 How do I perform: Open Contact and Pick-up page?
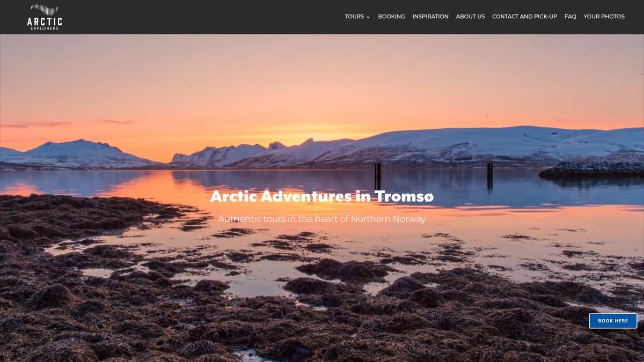[x=524, y=17]
